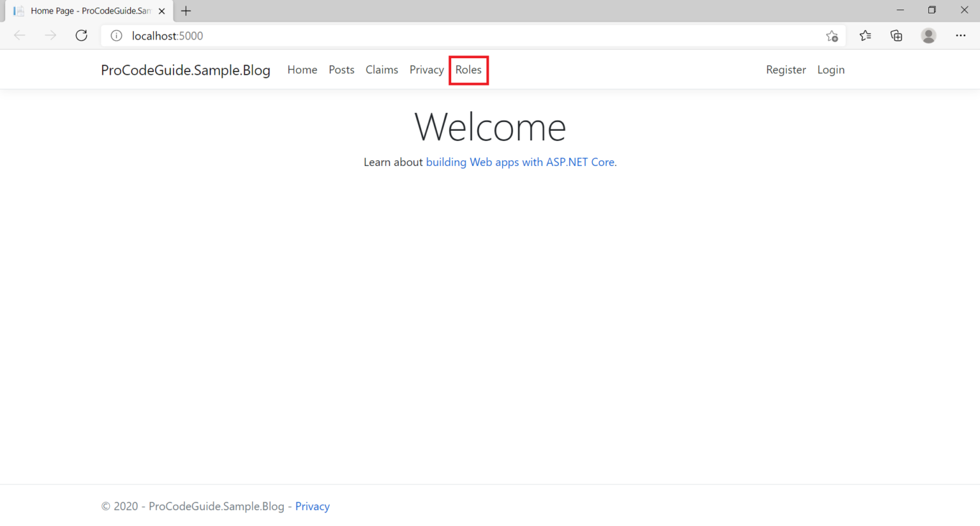
Task: Navigate to the Posts page
Action: point(341,70)
